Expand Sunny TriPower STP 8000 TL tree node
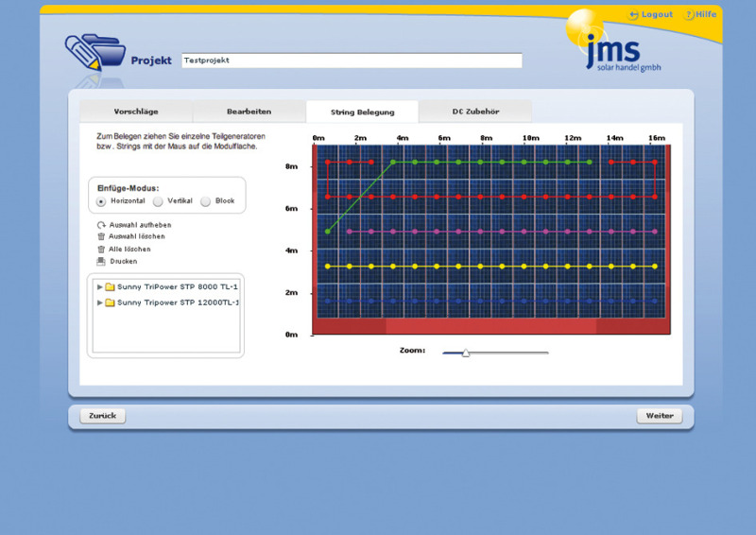The width and height of the screenshot is (756, 535). coord(99,287)
